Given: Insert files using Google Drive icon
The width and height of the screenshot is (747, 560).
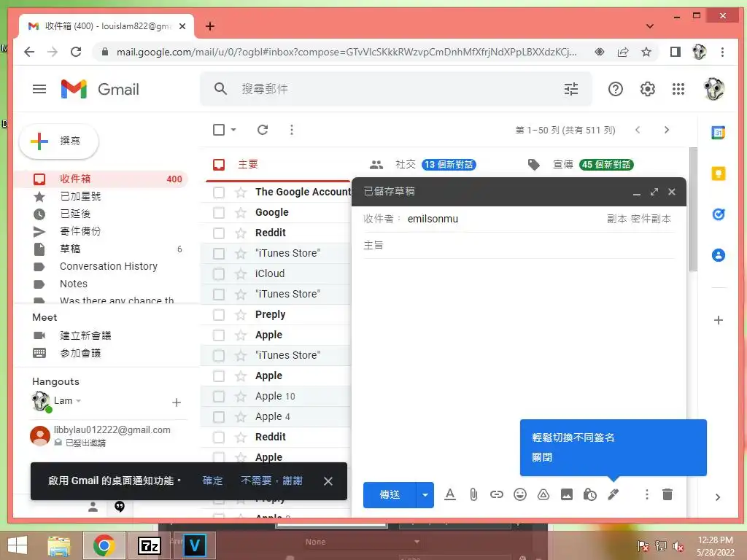Looking at the screenshot, I should tap(543, 495).
